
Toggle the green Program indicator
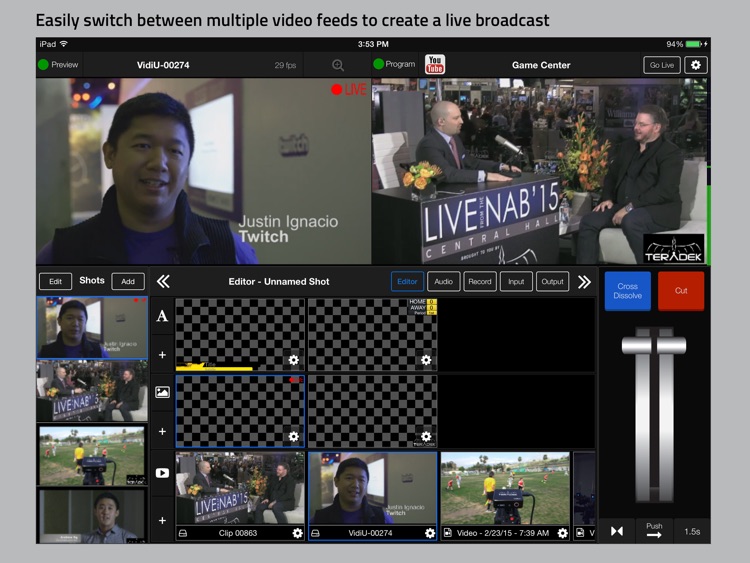(378, 64)
